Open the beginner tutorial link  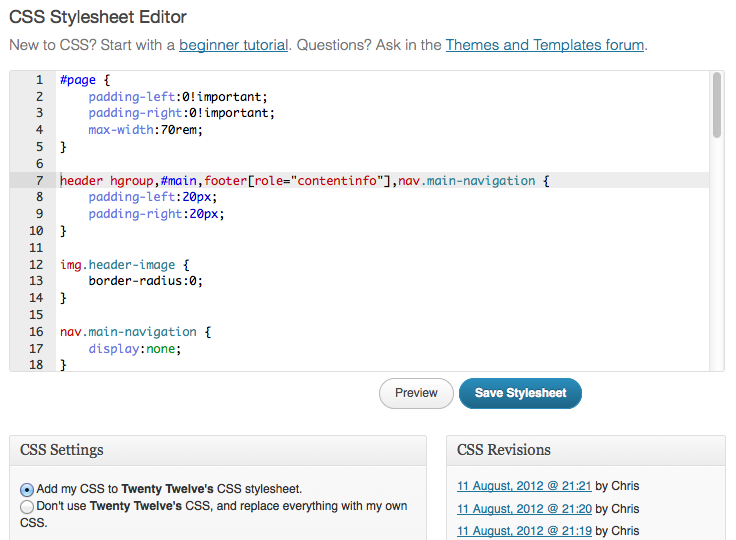click(233, 45)
